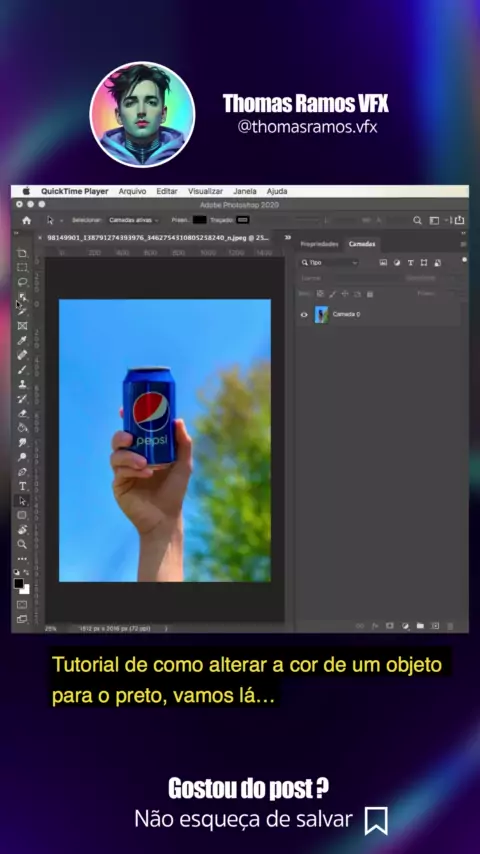Reset default foreground and background colors

pyautogui.click(x=17, y=572)
